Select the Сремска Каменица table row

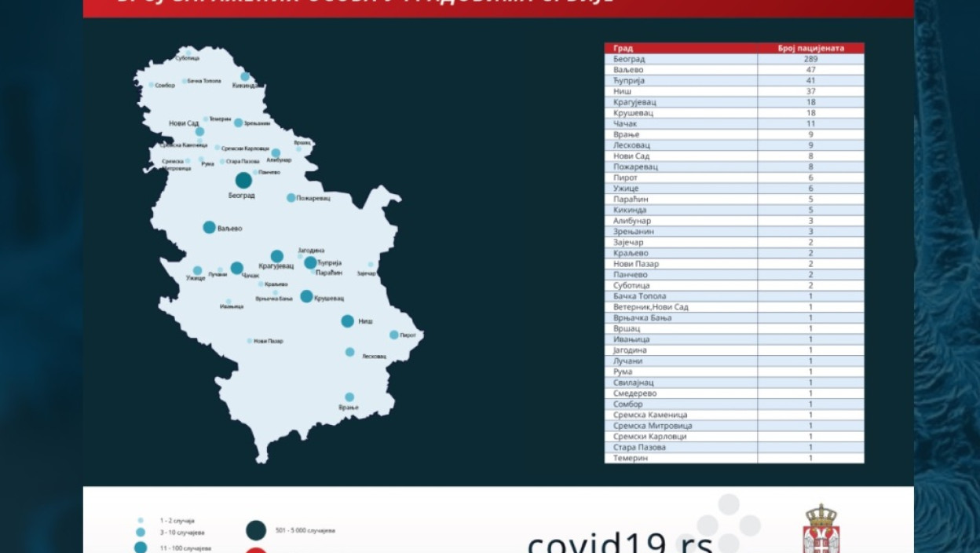pos(734,415)
